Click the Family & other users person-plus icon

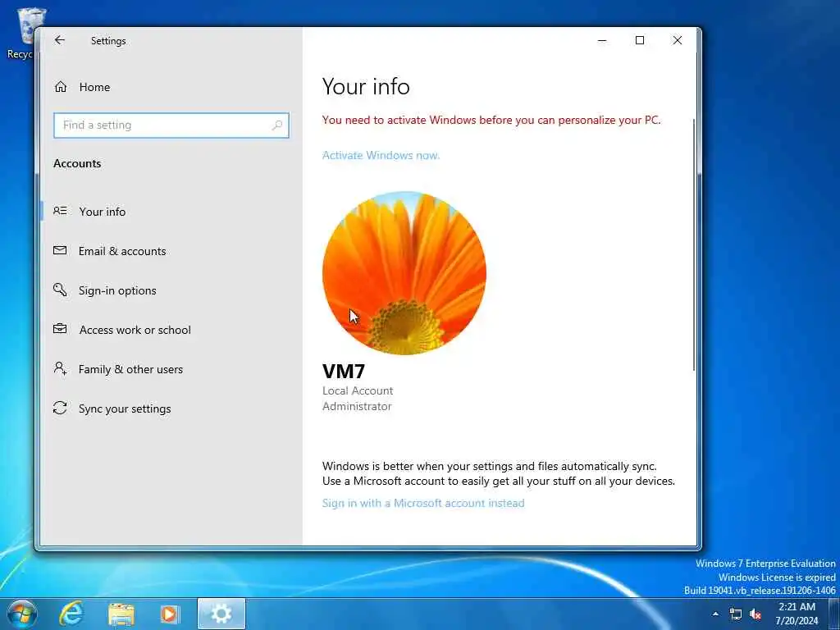click(60, 368)
